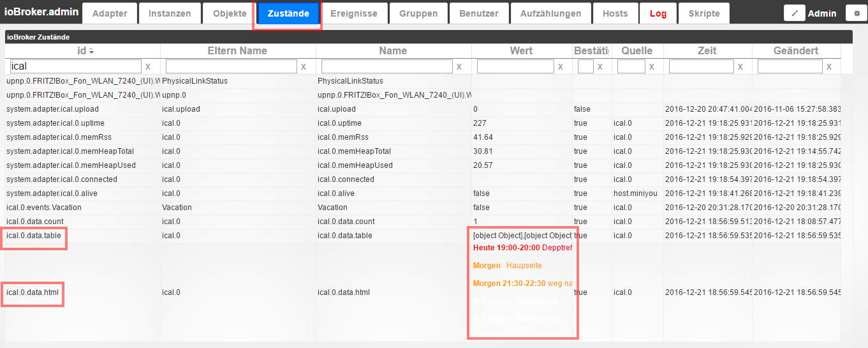Image resolution: width=868 pixels, height=348 pixels.
Task: Clear the id filter with its x
Action: pyautogui.click(x=148, y=66)
